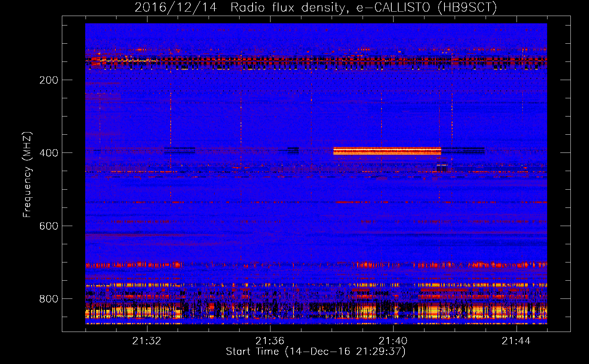
Task: Click the 21:44 time tick label
Action: point(516,341)
